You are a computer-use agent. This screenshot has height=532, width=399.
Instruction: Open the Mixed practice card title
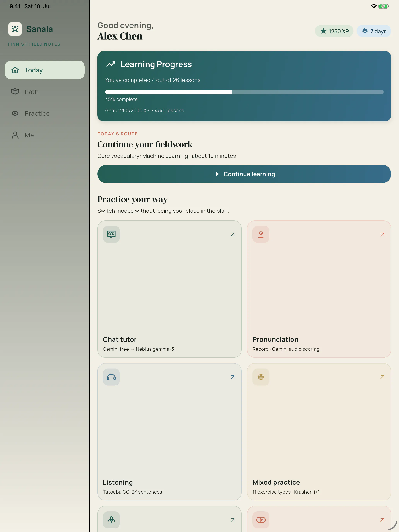276,482
